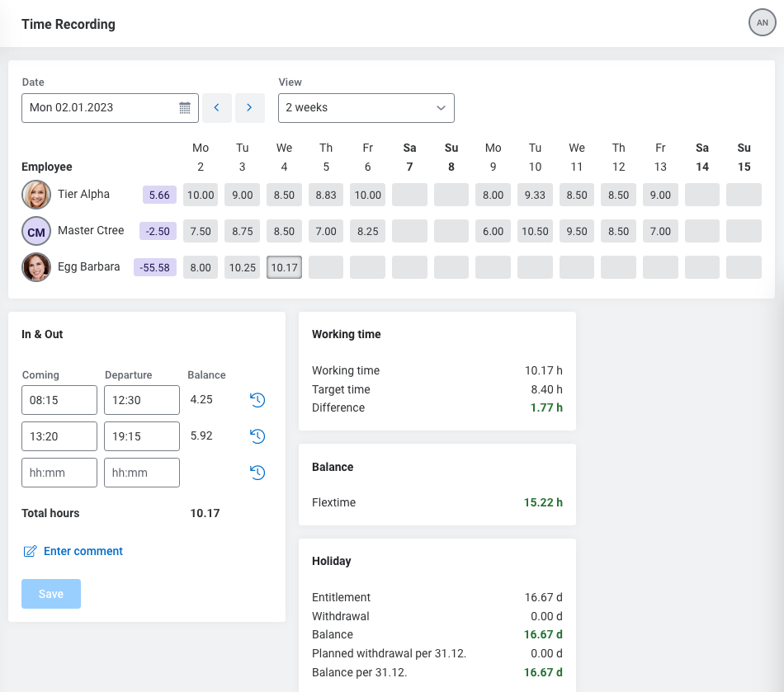The height and width of the screenshot is (692, 784).
Task: Select Tier Alpha's 9.33 cell on Tuesday 10
Action: 535,195
